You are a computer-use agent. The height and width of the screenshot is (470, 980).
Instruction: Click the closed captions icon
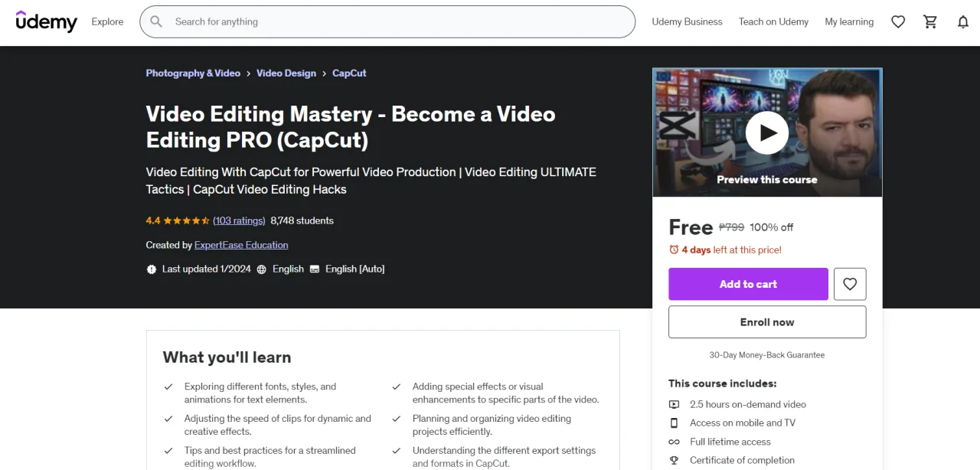click(315, 269)
